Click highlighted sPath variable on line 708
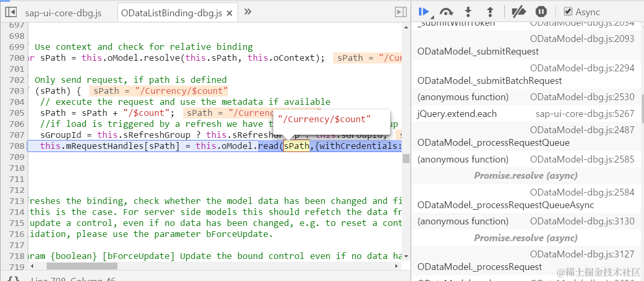Image resolution: width=644 pixels, height=281 pixels. point(296,146)
